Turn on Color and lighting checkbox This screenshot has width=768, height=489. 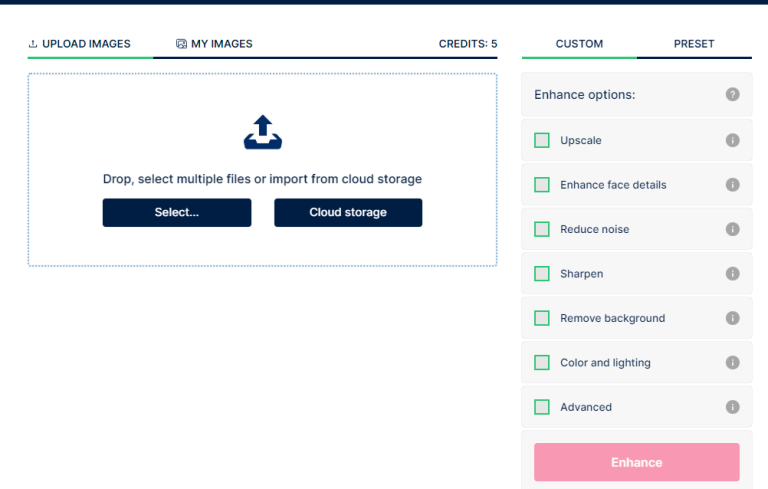point(542,363)
